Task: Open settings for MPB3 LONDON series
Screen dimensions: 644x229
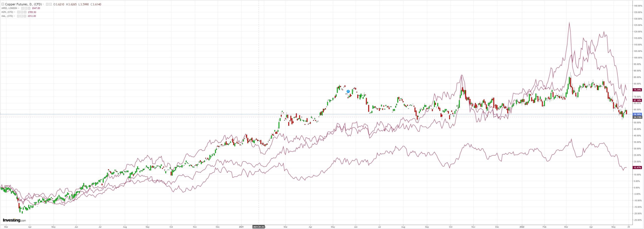Action: click(26, 8)
